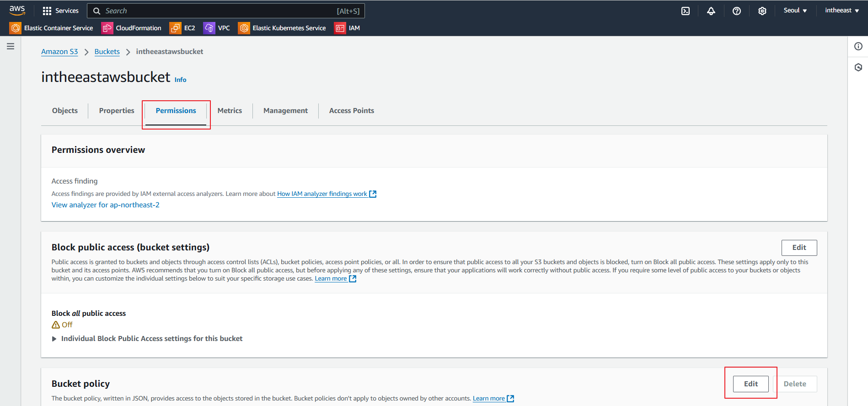
Task: Switch to the Metrics tab
Action: coord(230,111)
